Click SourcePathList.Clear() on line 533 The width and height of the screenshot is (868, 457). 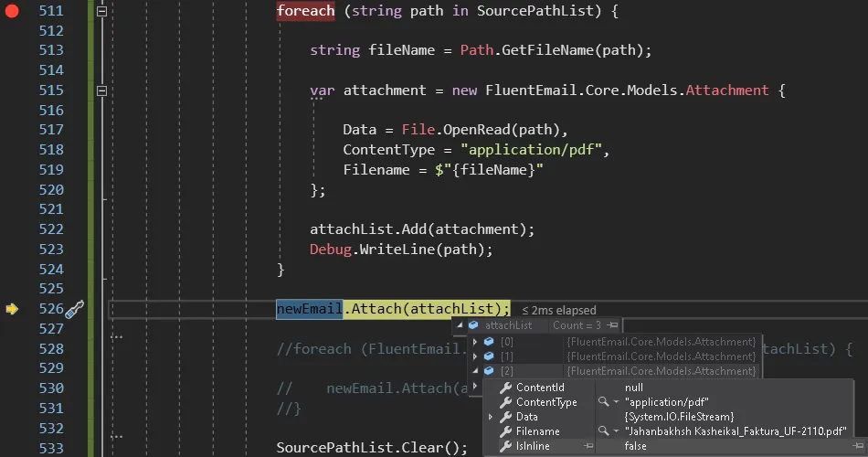click(x=367, y=448)
